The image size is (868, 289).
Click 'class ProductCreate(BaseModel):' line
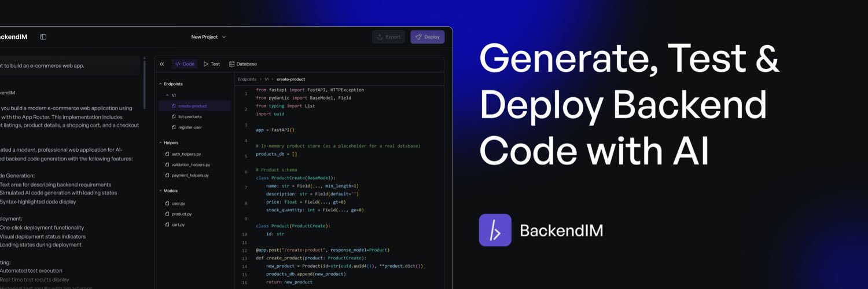[296, 178]
